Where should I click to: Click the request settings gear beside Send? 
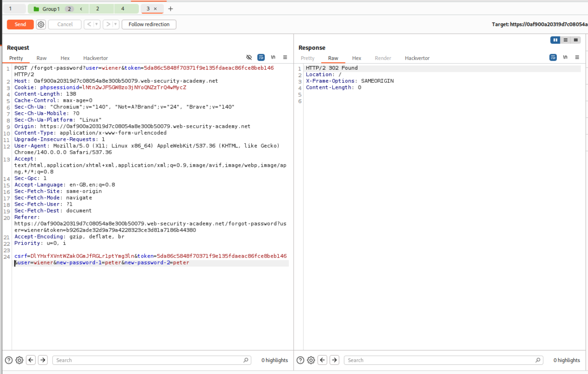pos(41,24)
